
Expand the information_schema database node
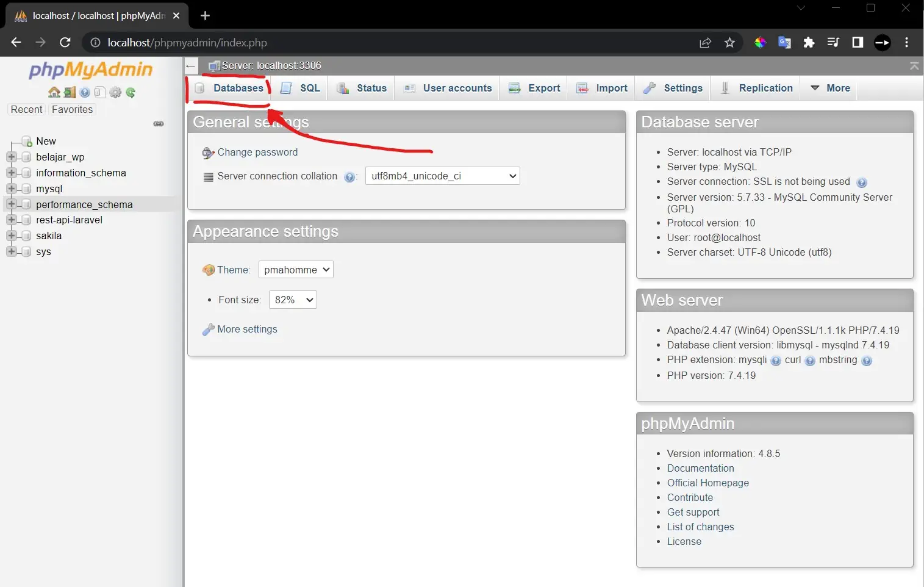[11, 173]
